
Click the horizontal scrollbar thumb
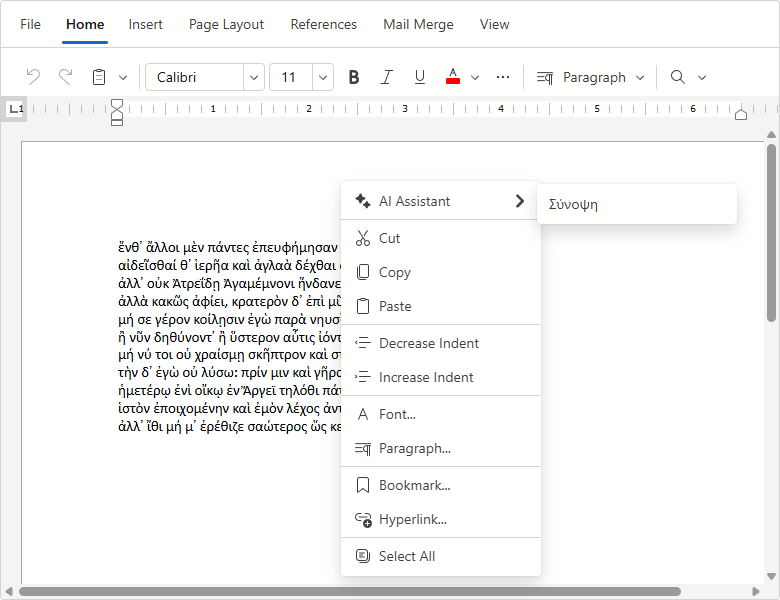click(350, 591)
